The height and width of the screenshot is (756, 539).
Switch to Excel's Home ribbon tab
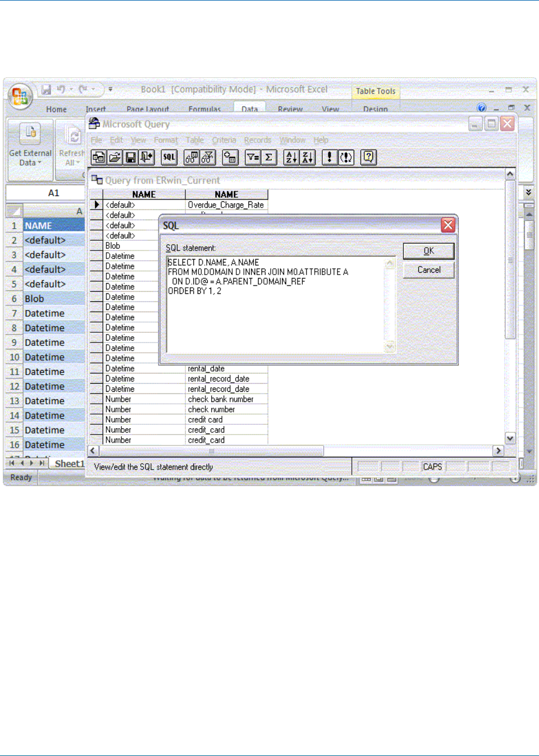(x=57, y=109)
